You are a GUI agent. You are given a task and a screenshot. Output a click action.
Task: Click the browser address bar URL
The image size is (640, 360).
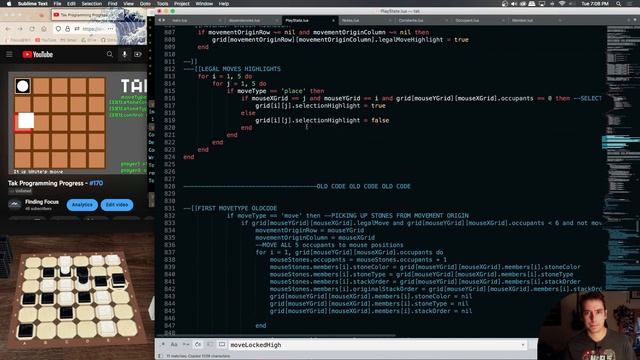point(93,29)
